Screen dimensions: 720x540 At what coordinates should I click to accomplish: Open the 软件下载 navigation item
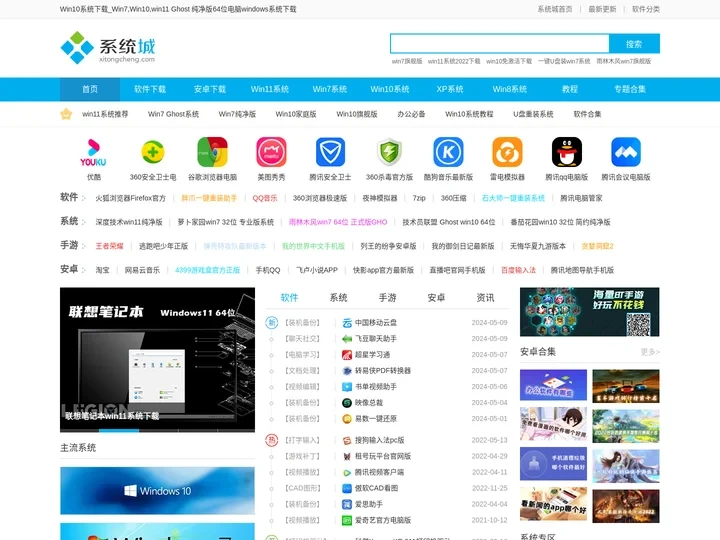point(150,89)
